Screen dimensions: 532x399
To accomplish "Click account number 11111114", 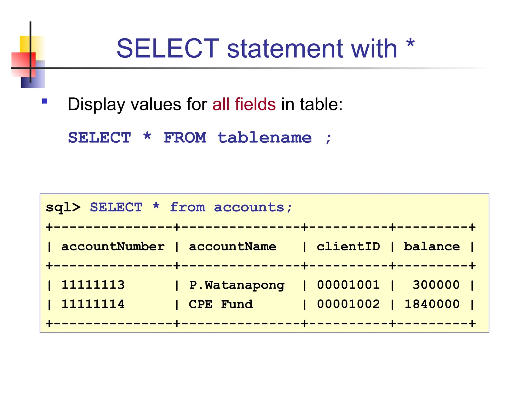I will coord(93,304).
